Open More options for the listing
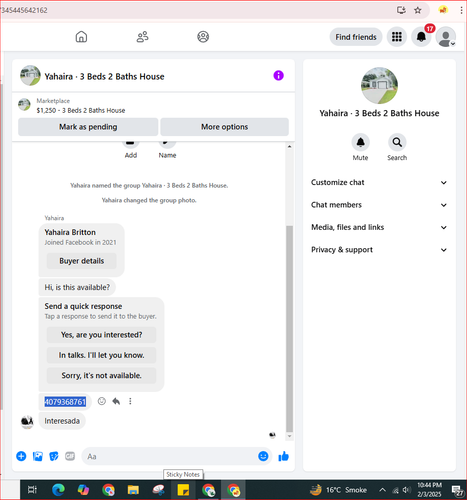The image size is (467, 500). coord(224,127)
